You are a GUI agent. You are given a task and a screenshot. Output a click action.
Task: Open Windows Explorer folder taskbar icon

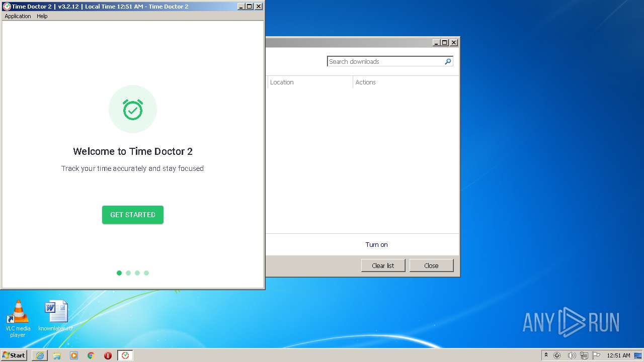(x=57, y=355)
